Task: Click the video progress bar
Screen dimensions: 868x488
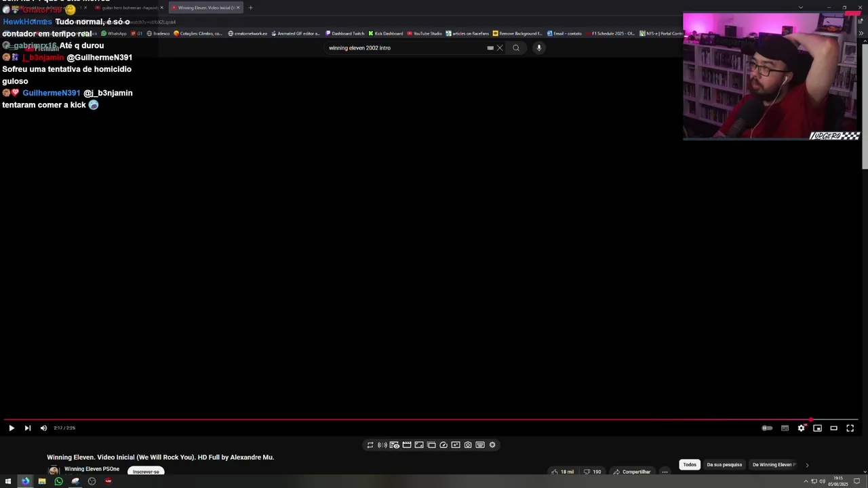Action: pos(431,420)
